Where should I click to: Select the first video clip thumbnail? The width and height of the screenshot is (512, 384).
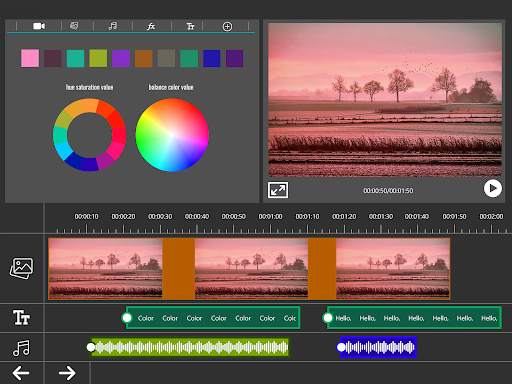pyautogui.click(x=105, y=268)
